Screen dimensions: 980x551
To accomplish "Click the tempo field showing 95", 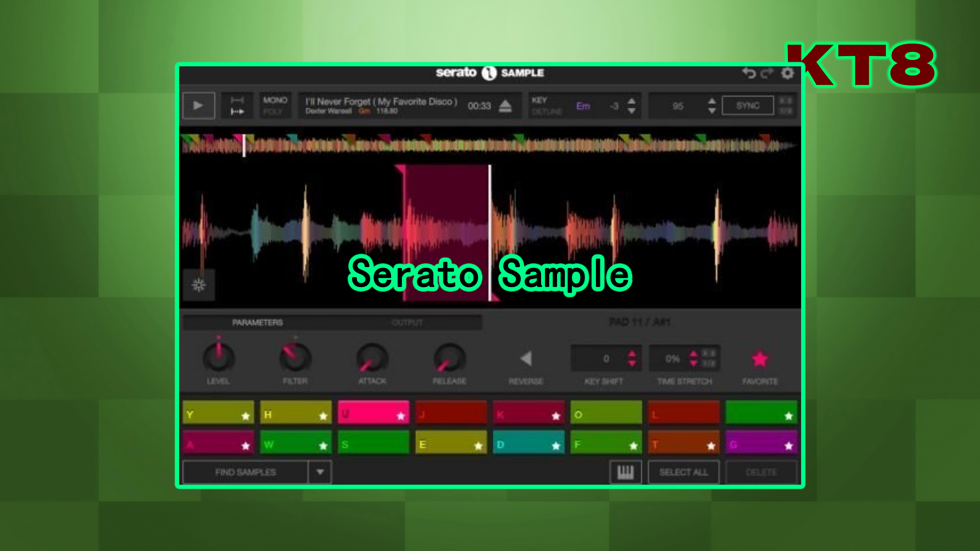I will click(x=678, y=106).
